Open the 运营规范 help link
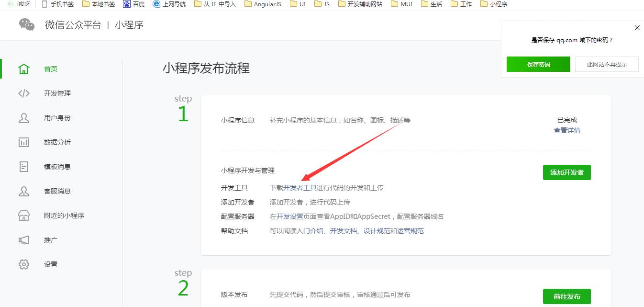Viewport: 644px width, 307px height. [411, 231]
